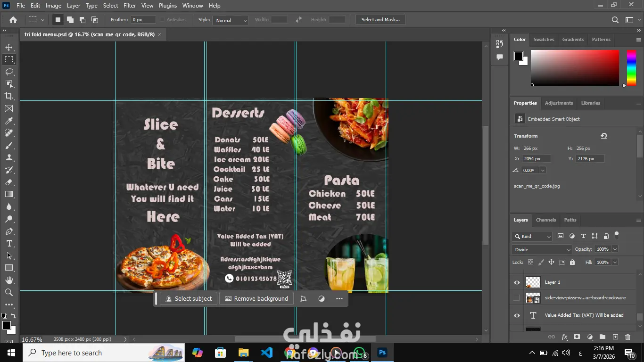This screenshot has height=362, width=644.
Task: Click the X position input field
Action: click(x=536, y=159)
